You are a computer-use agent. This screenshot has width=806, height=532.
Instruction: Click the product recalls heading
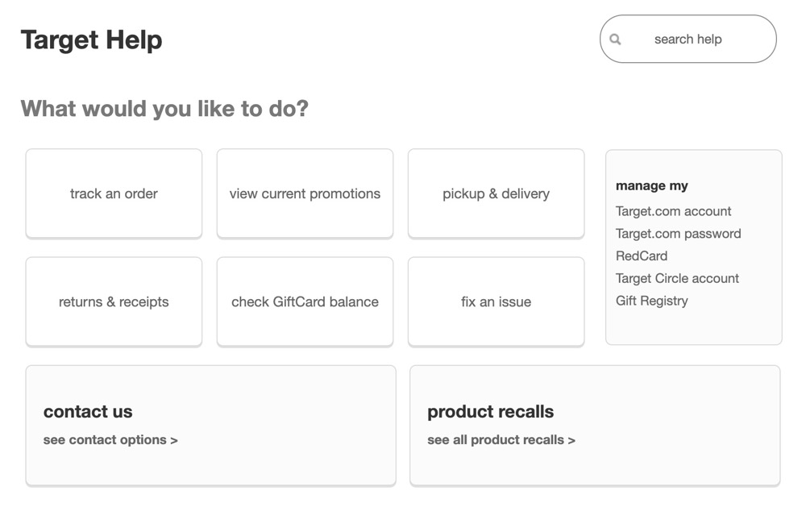point(490,412)
